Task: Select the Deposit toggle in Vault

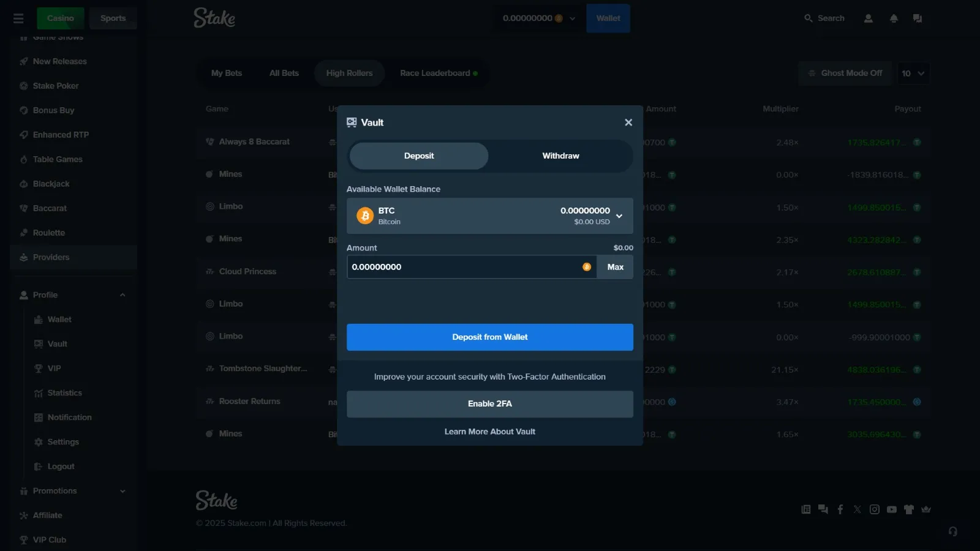Action: (x=419, y=156)
